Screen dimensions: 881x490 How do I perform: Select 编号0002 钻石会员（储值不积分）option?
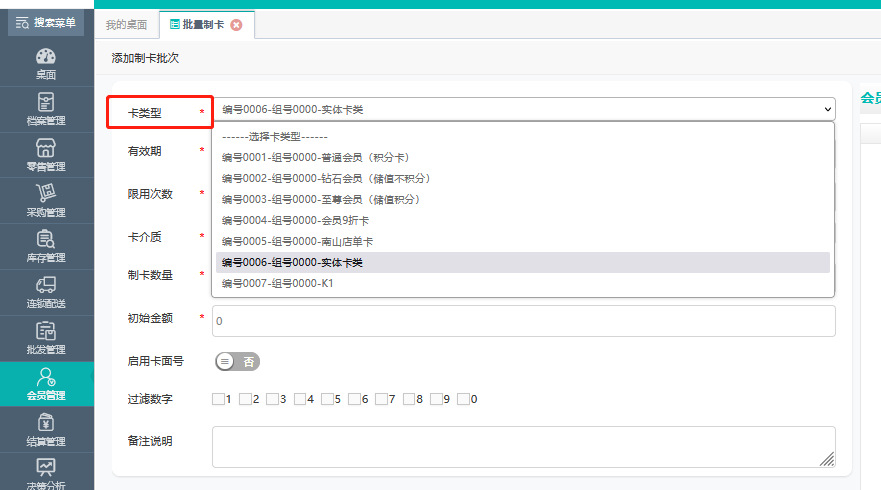(523, 179)
